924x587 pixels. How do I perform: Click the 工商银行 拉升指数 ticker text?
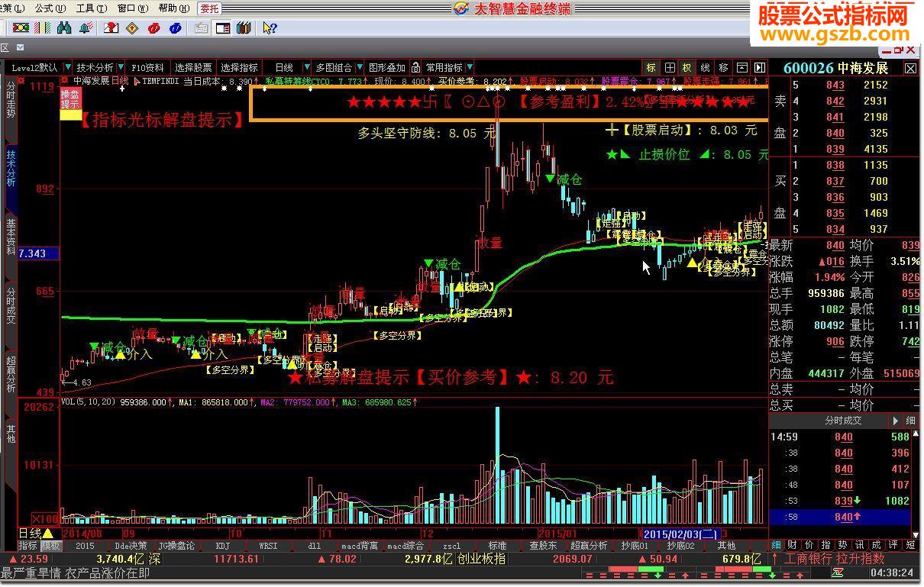[834, 559]
